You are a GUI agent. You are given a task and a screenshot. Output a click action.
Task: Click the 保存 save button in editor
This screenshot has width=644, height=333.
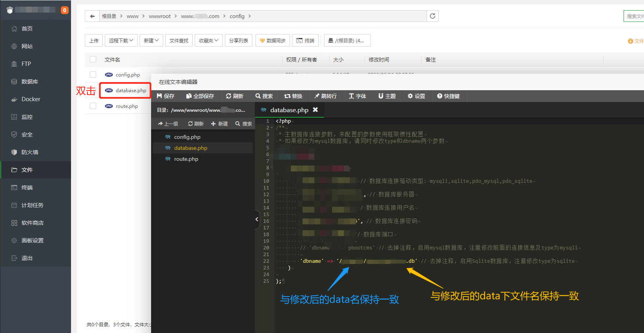point(166,96)
